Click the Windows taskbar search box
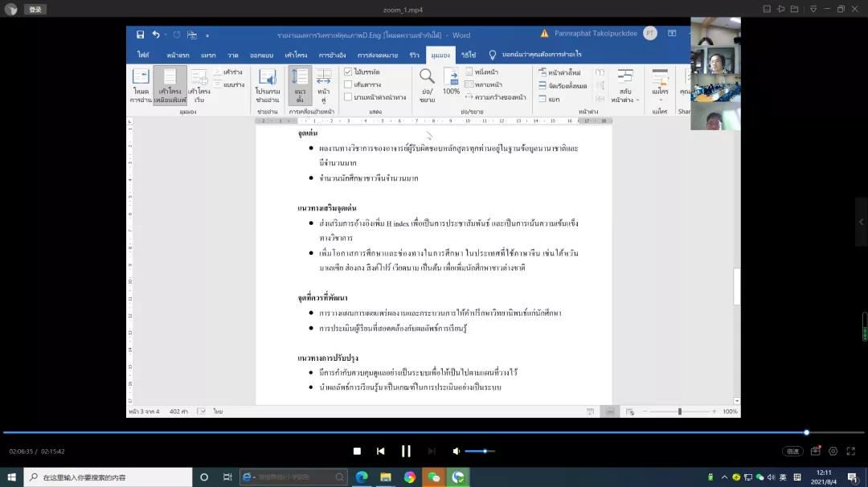The height and width of the screenshot is (487, 868). [108, 477]
